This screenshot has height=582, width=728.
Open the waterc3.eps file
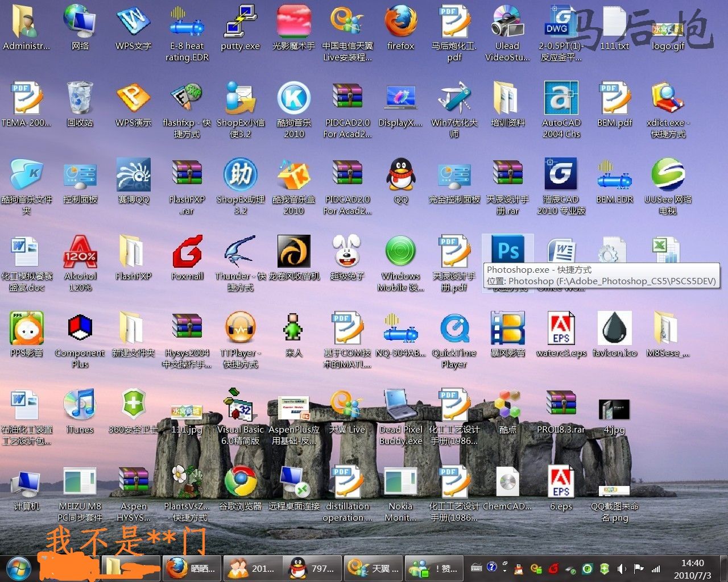click(x=561, y=328)
